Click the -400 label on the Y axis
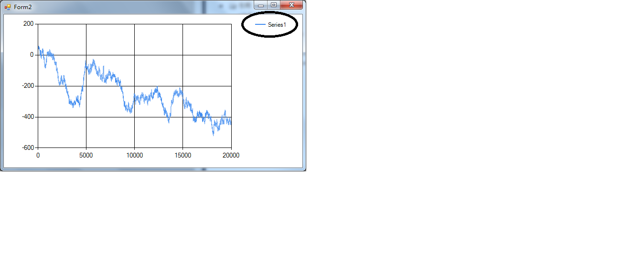644x263 pixels. [x=27, y=117]
